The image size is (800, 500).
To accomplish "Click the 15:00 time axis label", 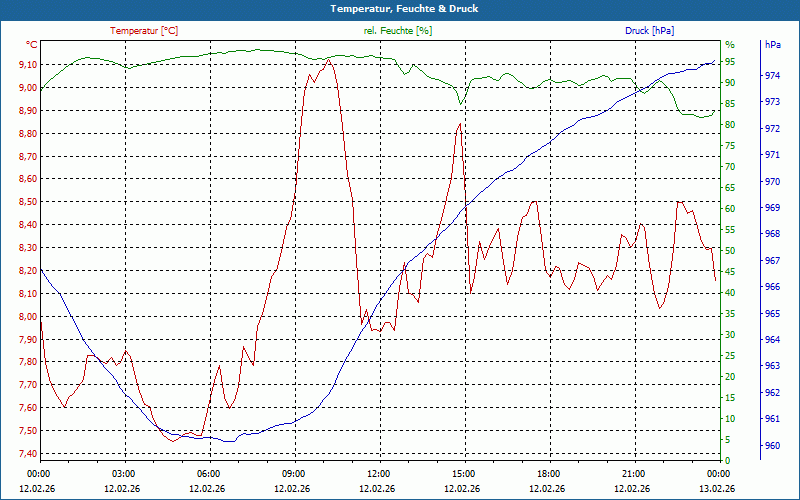I will (x=463, y=473).
